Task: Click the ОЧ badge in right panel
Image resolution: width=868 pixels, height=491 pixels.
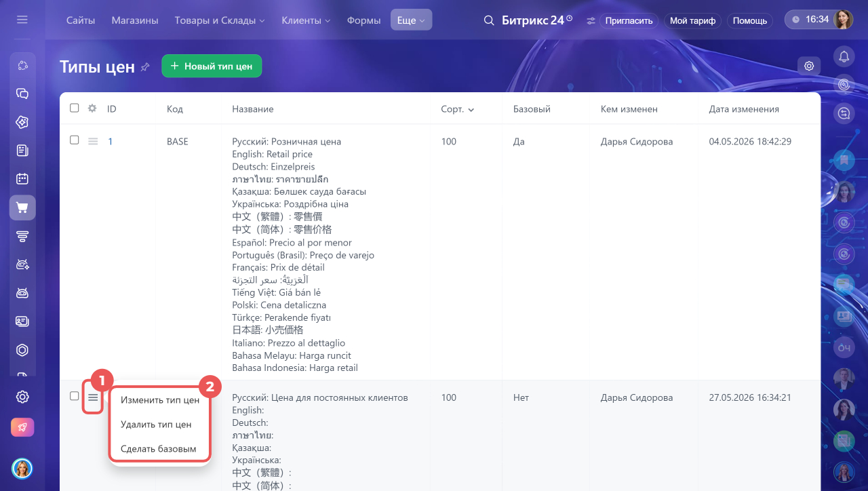Action: pyautogui.click(x=844, y=347)
